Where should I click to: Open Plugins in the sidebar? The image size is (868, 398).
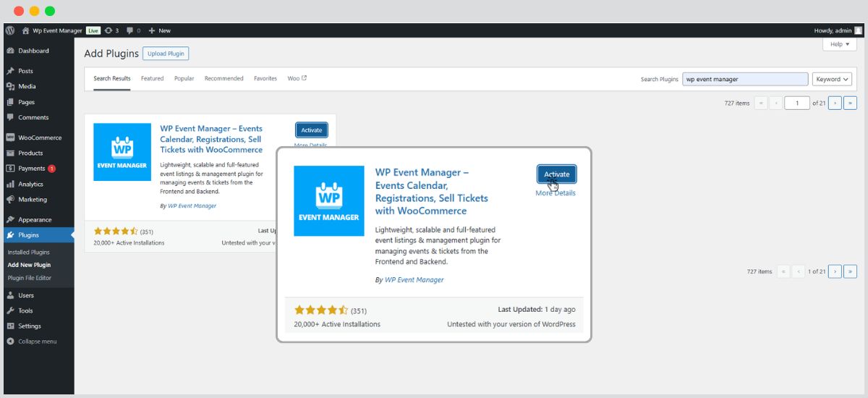tap(37, 235)
